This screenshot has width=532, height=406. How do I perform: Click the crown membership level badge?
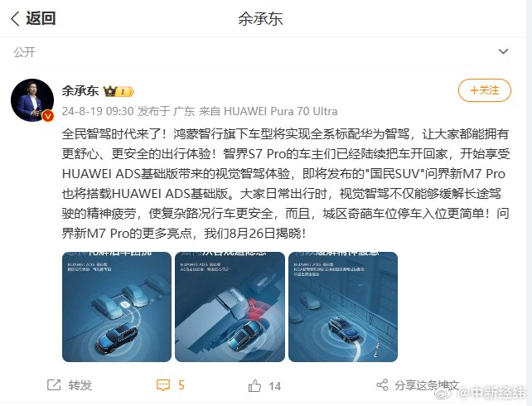pyautogui.click(x=118, y=91)
